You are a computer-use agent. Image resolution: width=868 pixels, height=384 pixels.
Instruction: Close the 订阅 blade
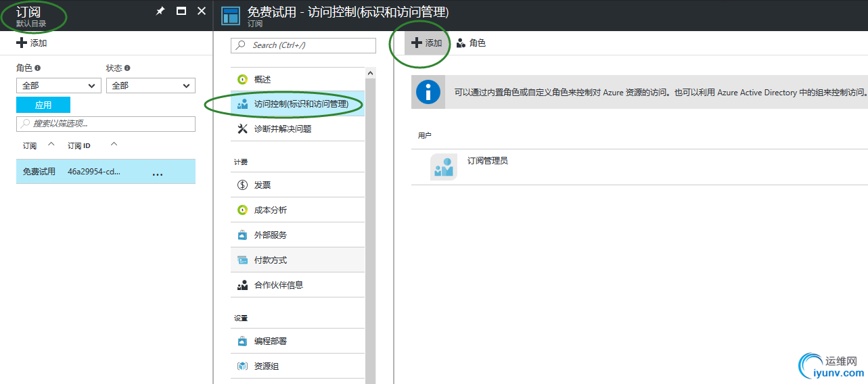[x=201, y=11]
